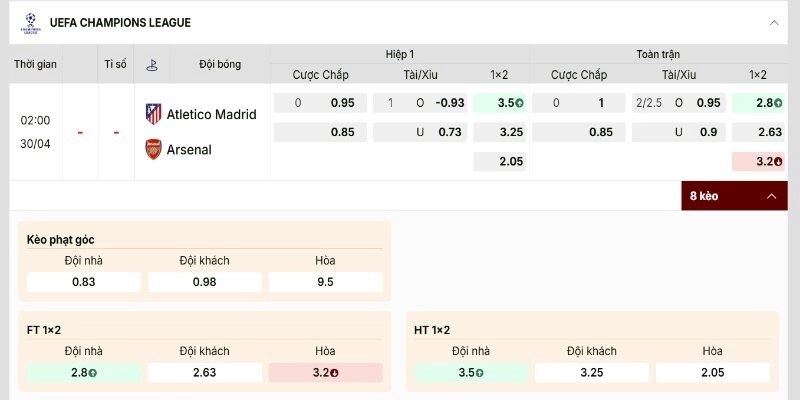The width and height of the screenshot is (800, 400).
Task: Select corner kick Hòa odds 9.5
Action: coord(325,282)
